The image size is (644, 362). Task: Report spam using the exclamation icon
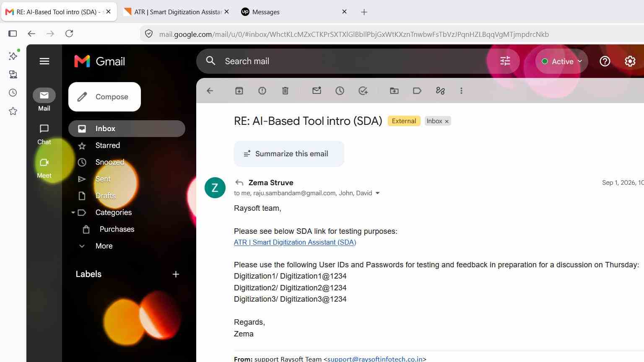click(262, 90)
